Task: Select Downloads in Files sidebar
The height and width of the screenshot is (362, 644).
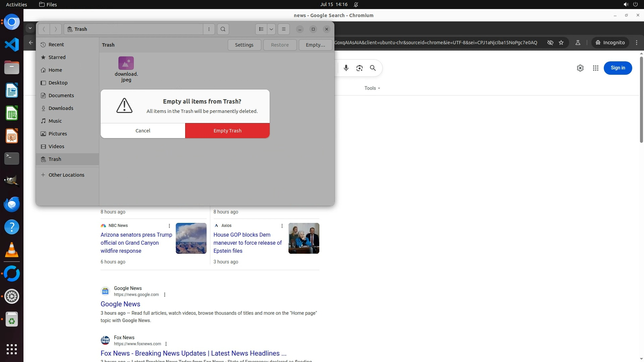Action: pos(61,108)
